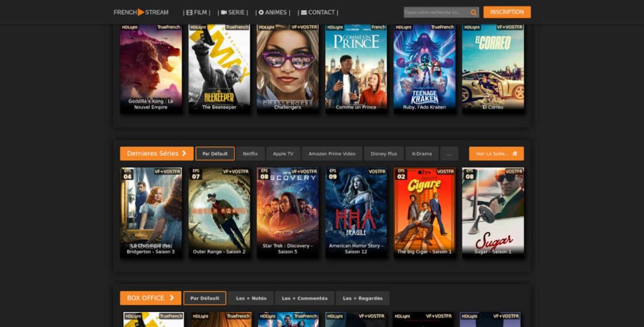Select the Amazon Prime Video tab
Viewport: 644px width, 327px height.
(x=332, y=153)
